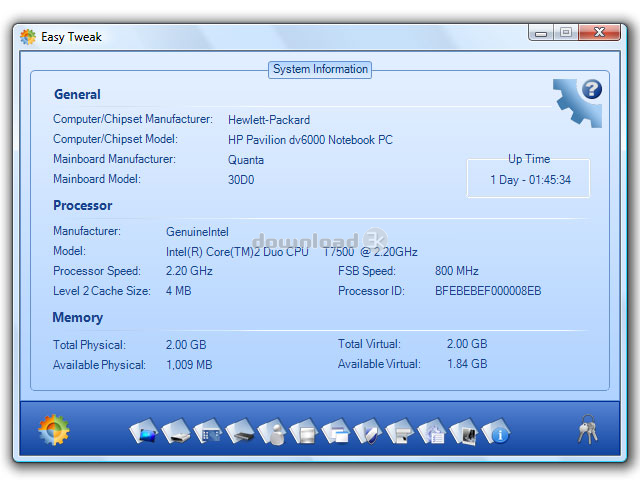Click the 1.84 GB available virtual value
This screenshot has width=640, height=480.
[467, 364]
